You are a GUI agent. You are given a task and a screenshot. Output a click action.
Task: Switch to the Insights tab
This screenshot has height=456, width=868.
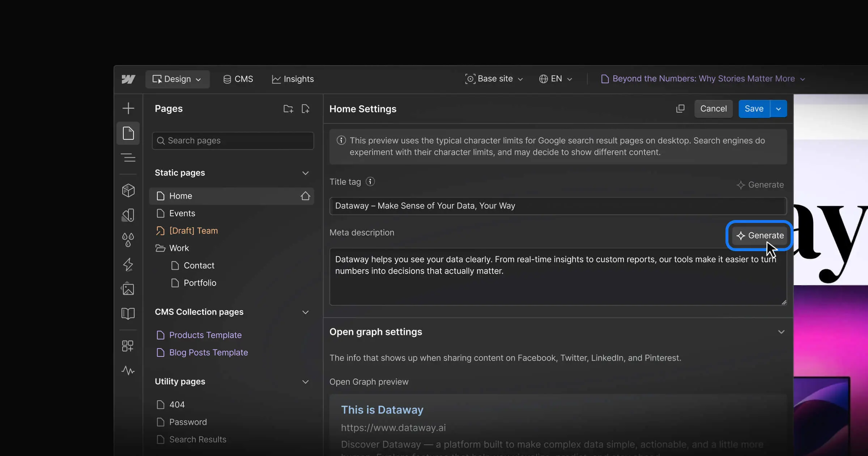point(293,79)
